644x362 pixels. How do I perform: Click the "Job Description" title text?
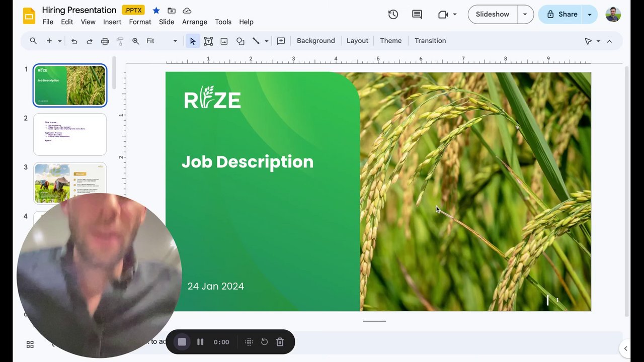click(x=248, y=162)
